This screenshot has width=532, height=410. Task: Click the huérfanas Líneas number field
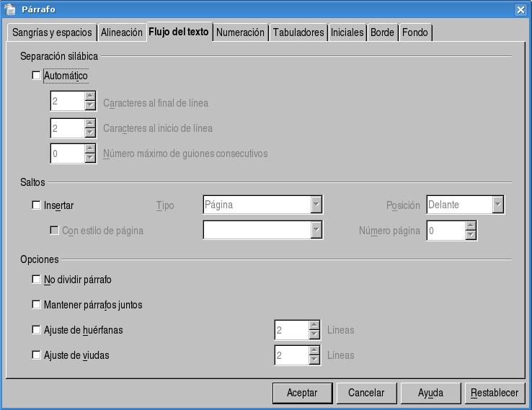pyautogui.click(x=291, y=330)
